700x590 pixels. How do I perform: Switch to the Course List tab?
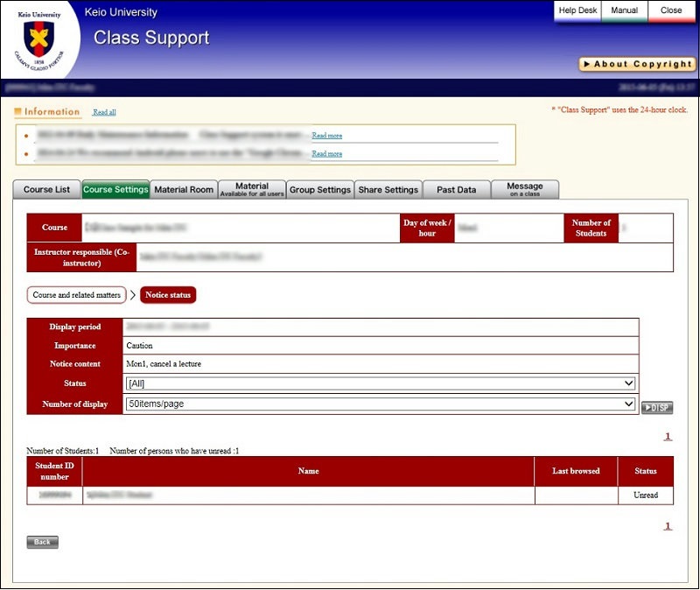(x=46, y=190)
